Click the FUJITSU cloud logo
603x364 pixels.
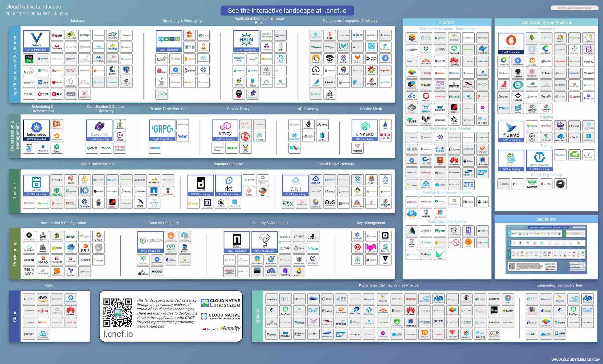(x=43, y=311)
